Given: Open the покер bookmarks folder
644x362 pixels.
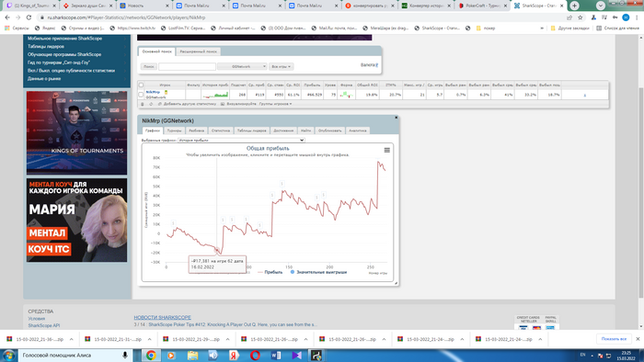Looking at the screenshot, I should (486, 28).
